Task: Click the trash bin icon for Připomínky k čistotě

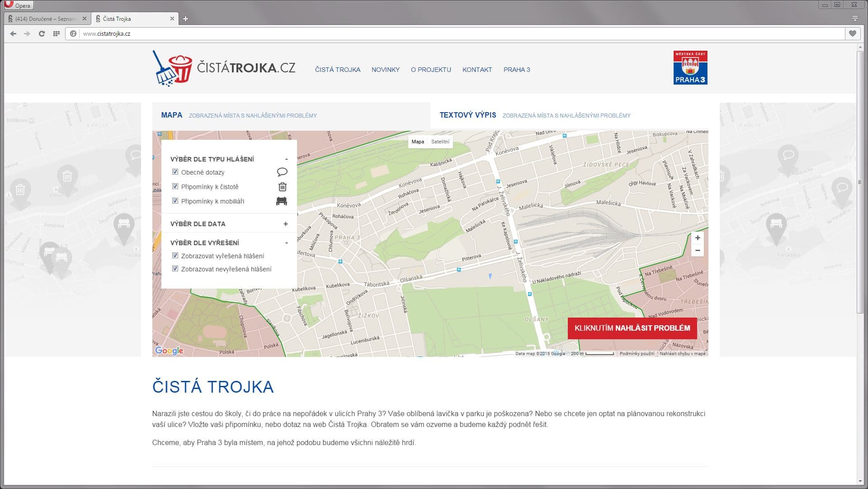Action: [x=283, y=187]
